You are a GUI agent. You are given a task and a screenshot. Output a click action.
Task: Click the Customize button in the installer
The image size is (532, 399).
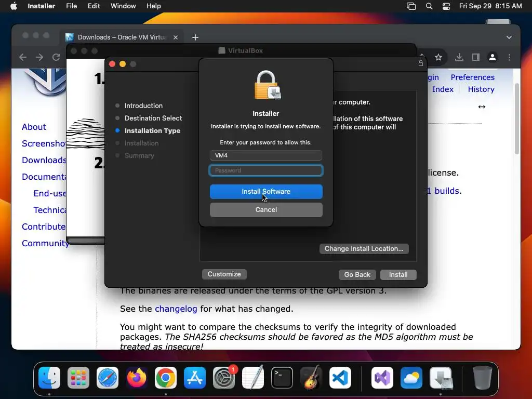[224, 274]
